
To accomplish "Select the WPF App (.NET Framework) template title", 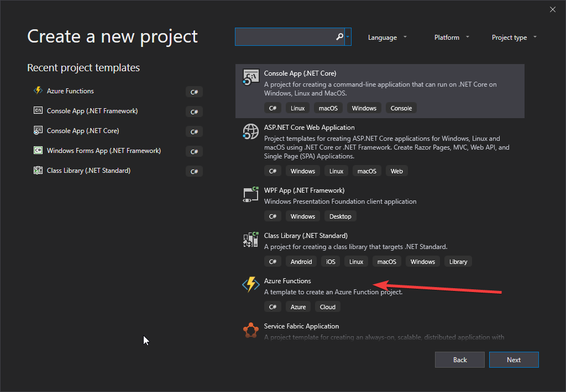I will coord(305,190).
